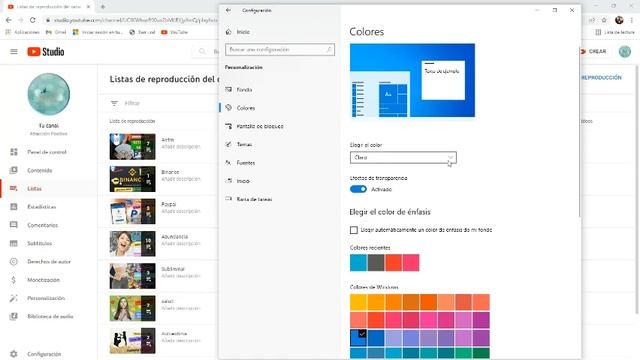Click the playlist filter icon
Image resolution: width=640 pixels, height=360 pixels.
[114, 103]
